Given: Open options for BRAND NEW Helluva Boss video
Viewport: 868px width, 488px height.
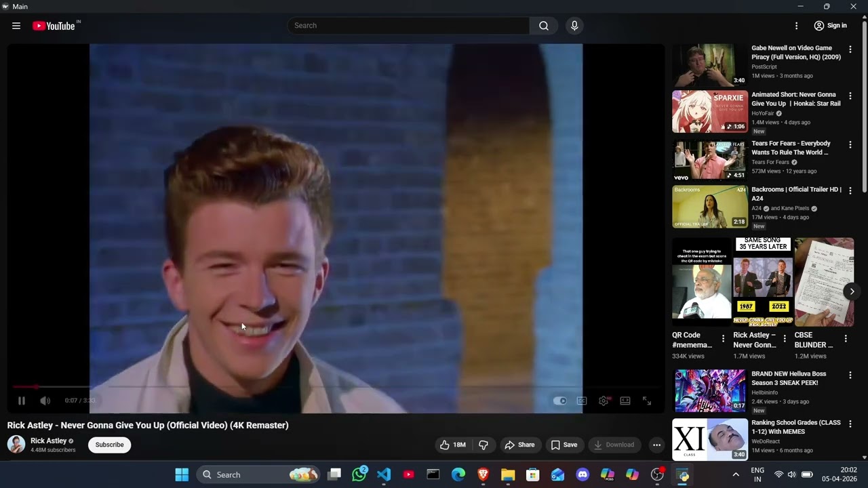Looking at the screenshot, I should (x=850, y=375).
